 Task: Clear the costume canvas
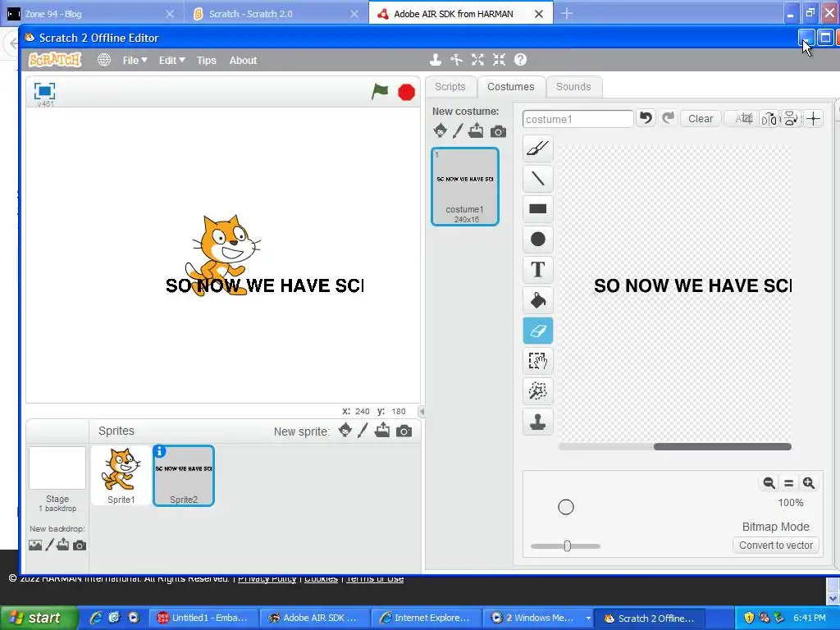701,119
